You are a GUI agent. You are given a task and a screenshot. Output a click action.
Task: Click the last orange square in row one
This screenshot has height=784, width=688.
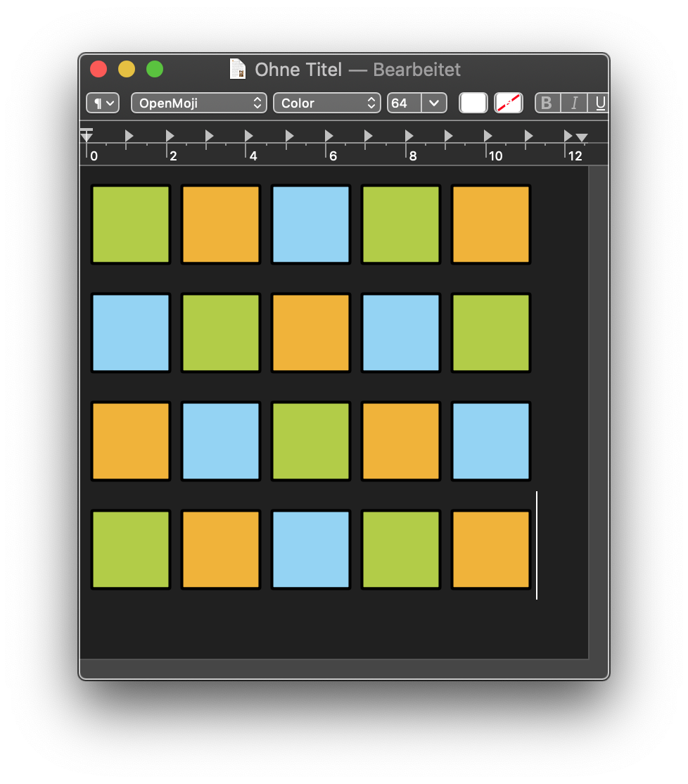click(490, 224)
